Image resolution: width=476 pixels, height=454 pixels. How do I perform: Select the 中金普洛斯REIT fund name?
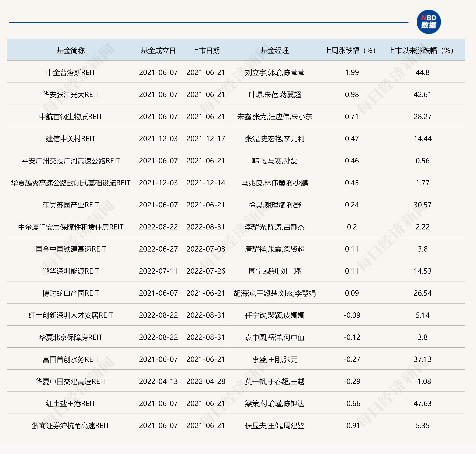click(x=71, y=72)
